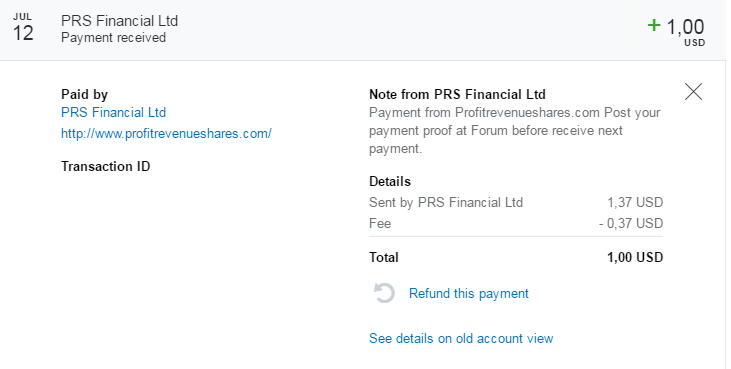Image resolution: width=731 pixels, height=369 pixels.
Task: Click the Paid by heading
Action: pyautogui.click(x=84, y=95)
